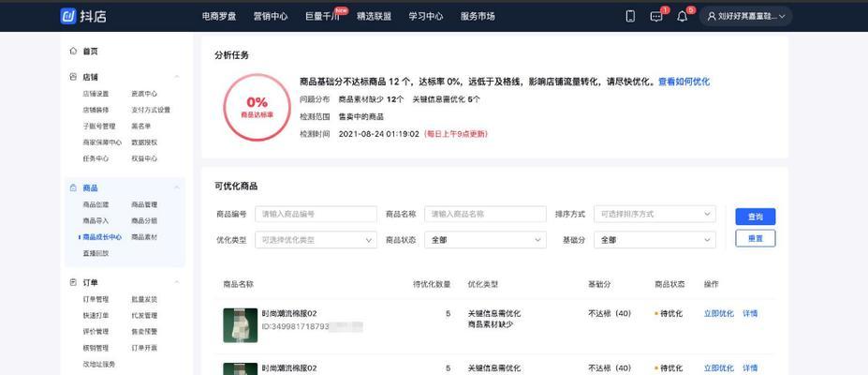Viewport: 868px width, 375px height.
Task: Collapse the 商品 sidebar section chevron
Action: point(177,188)
